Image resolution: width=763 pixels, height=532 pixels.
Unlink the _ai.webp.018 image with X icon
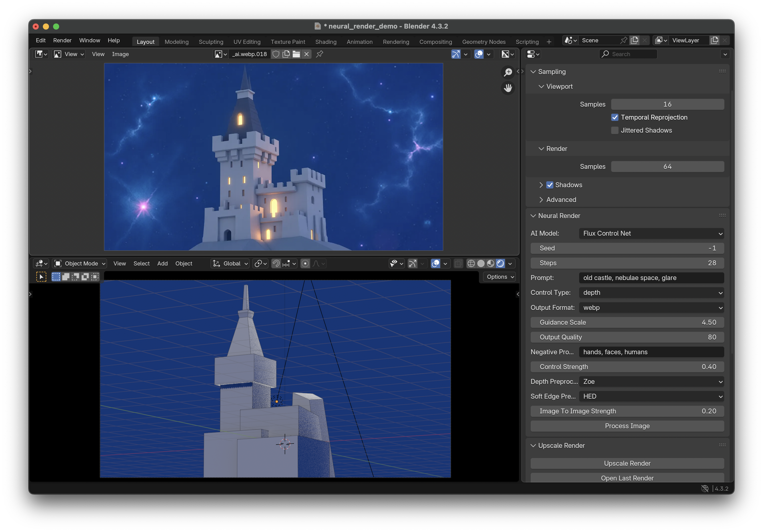(x=306, y=54)
